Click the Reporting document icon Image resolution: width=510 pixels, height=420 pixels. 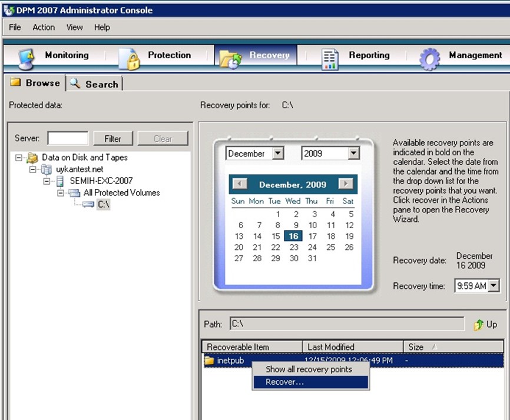point(330,58)
